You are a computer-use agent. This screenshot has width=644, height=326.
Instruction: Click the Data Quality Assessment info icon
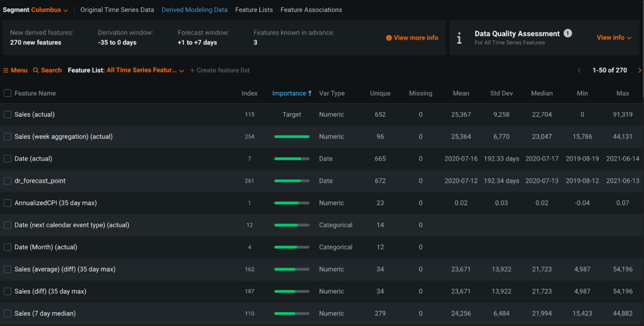pos(459,38)
